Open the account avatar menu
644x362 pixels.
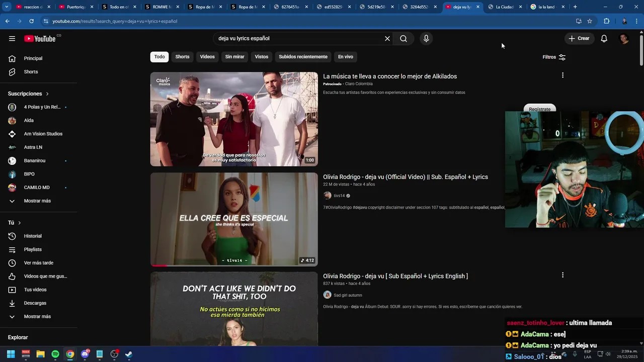pos(624,39)
